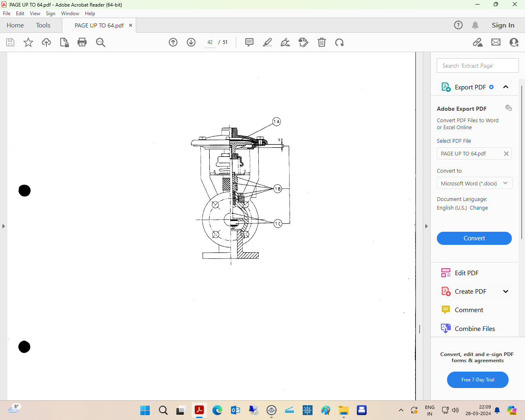Open the Find text magnifier tool

[x=100, y=42]
